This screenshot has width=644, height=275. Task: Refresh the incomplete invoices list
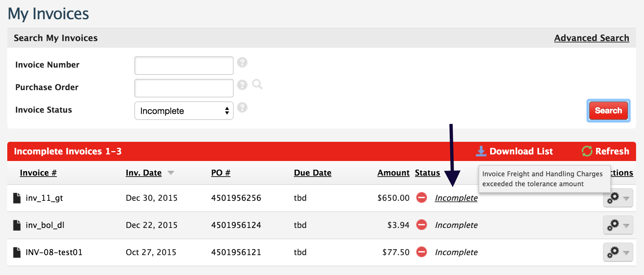[x=606, y=151]
